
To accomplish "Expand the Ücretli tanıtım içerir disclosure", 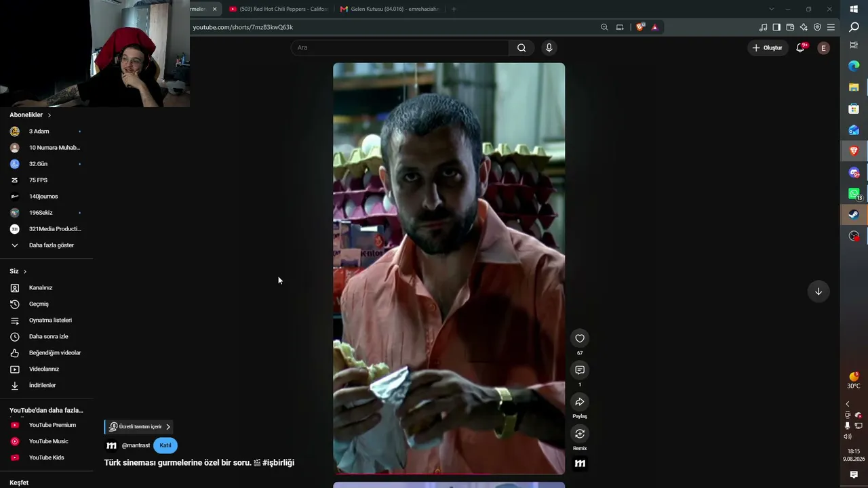I will [x=140, y=427].
